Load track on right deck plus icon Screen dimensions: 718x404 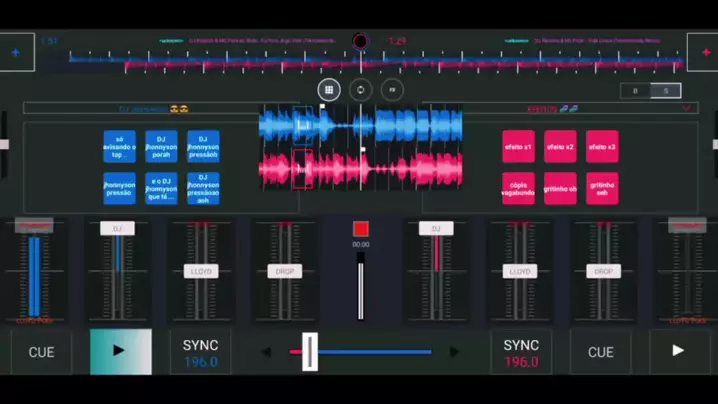coord(702,52)
